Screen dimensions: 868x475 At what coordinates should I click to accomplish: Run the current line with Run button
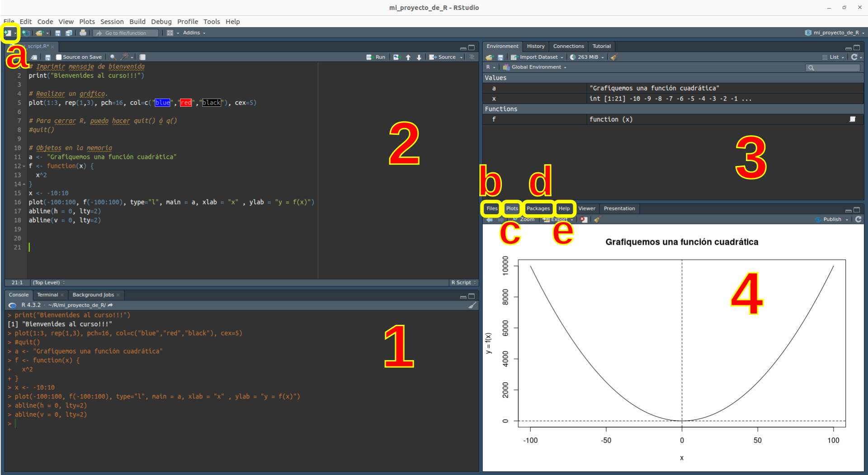pos(376,57)
